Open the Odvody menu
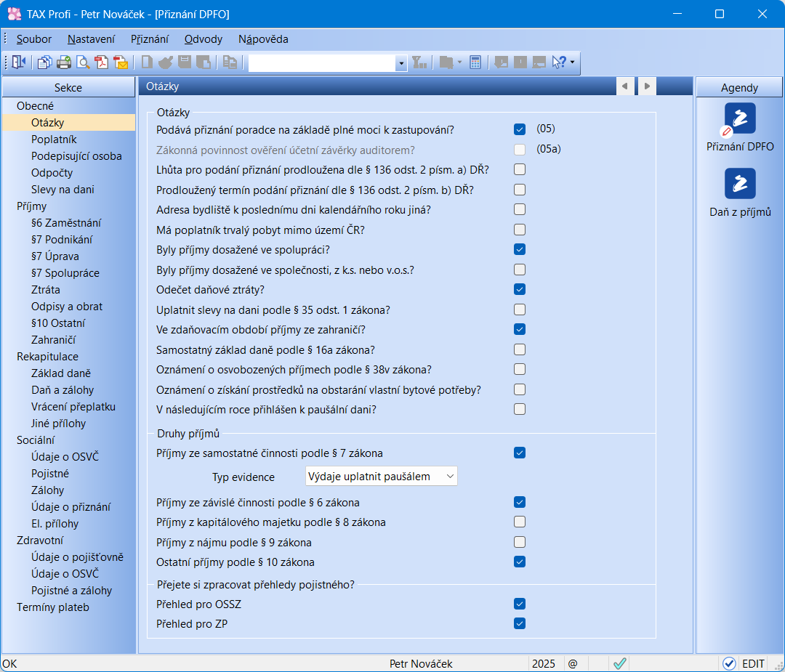Screen dimensions: 785x672 coord(203,39)
